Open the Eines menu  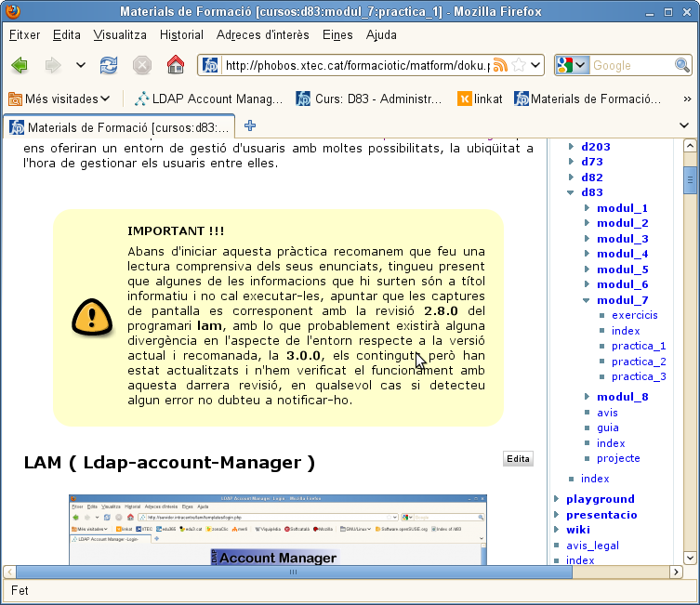coord(337,35)
